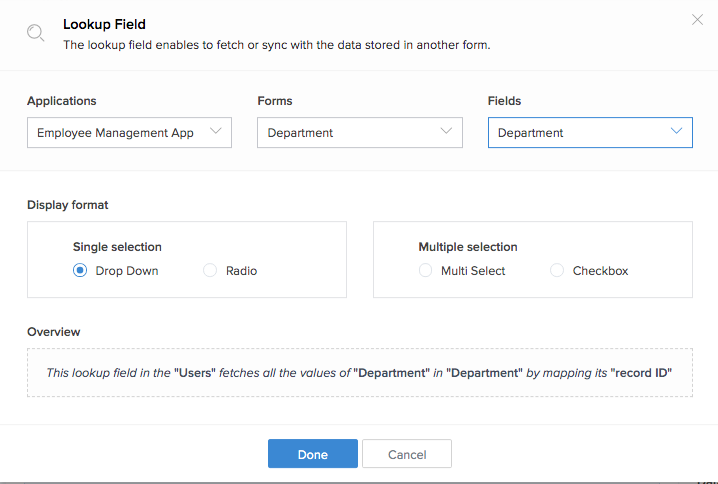Click the Forms dropdown chevron arrow

[x=447, y=131]
